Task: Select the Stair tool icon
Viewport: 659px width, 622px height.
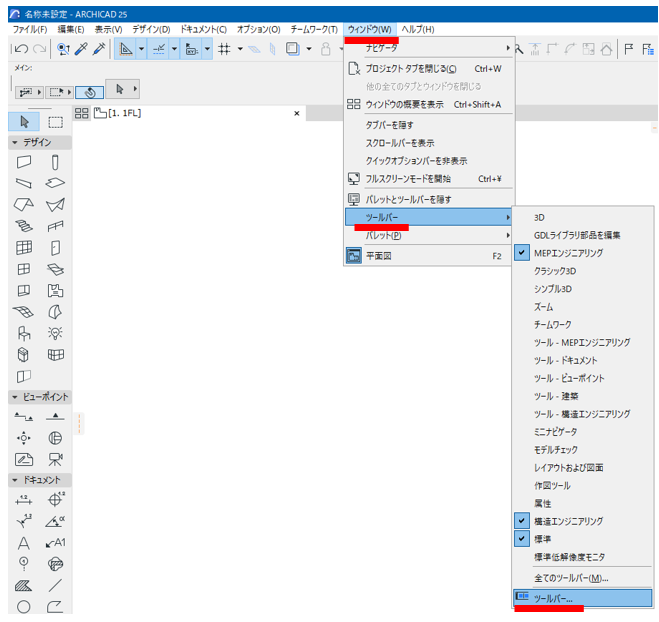Action: [x=24, y=226]
